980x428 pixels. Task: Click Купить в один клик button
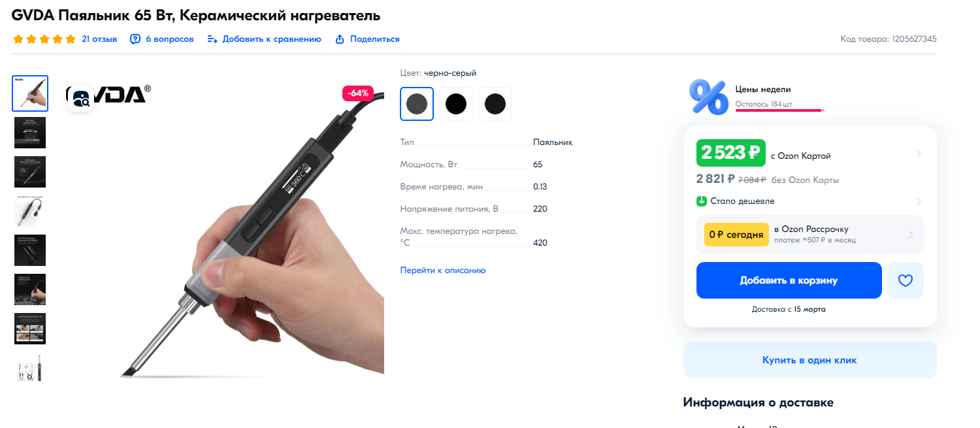tap(810, 360)
